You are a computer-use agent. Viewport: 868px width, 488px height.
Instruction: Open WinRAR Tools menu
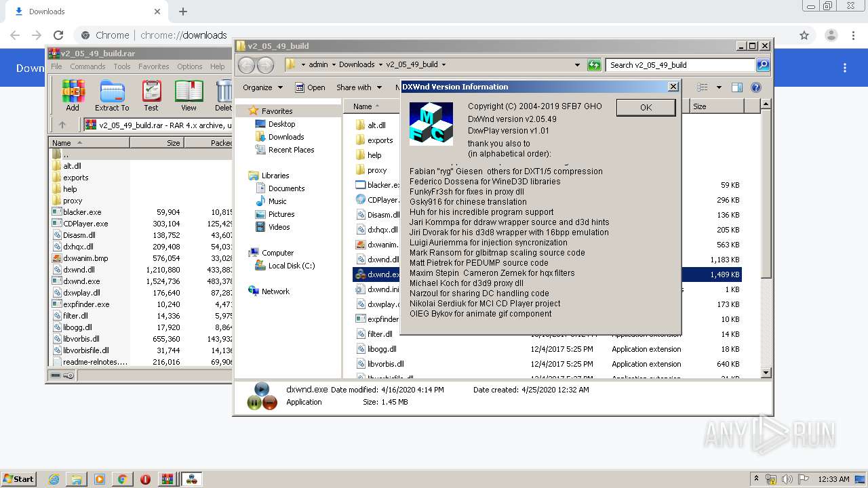(x=122, y=66)
